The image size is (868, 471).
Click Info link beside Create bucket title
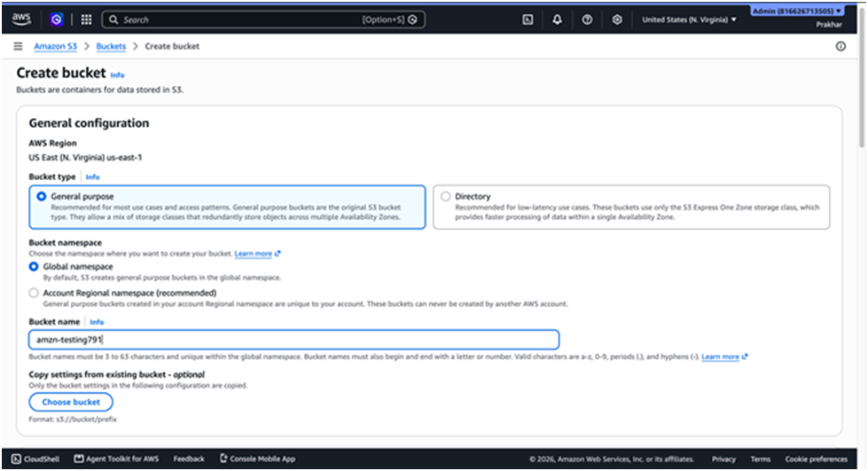(x=117, y=75)
